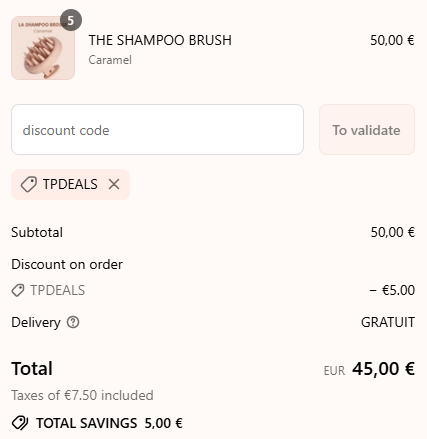The image size is (427, 439).
Task: Click the Total amount 45,00 €
Action: coord(383,369)
